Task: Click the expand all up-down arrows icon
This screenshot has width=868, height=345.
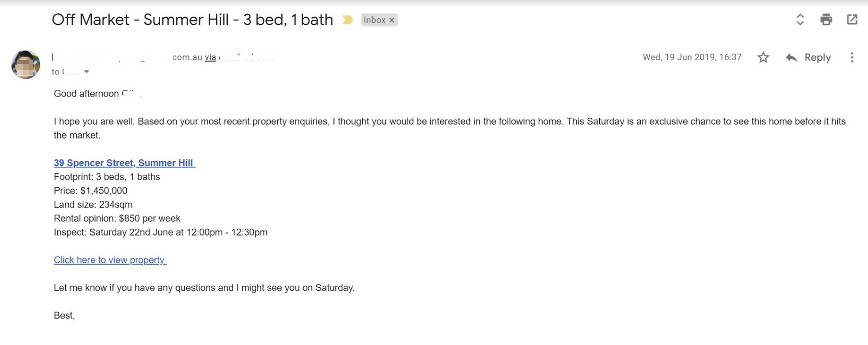Action: point(800,20)
